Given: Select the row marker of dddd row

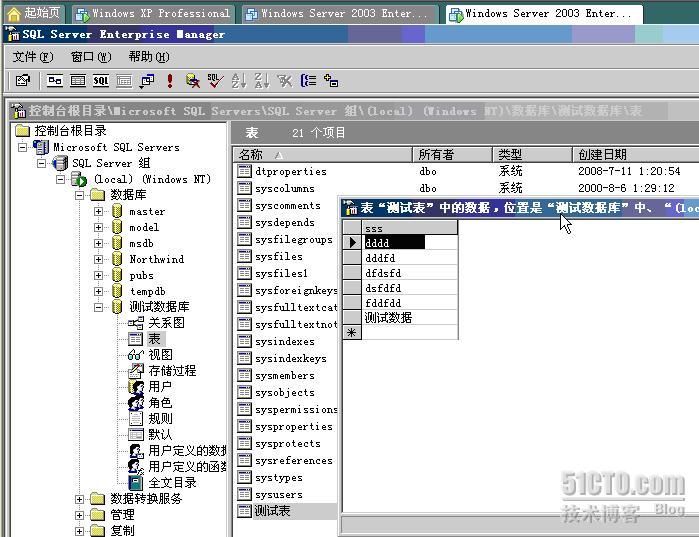Looking at the screenshot, I should [x=352, y=242].
